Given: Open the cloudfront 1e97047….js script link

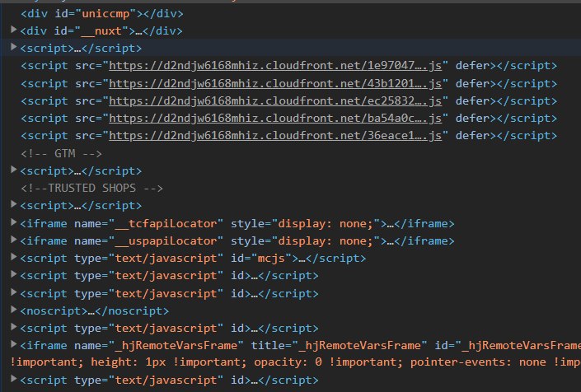Looking at the screenshot, I should tap(275, 66).
